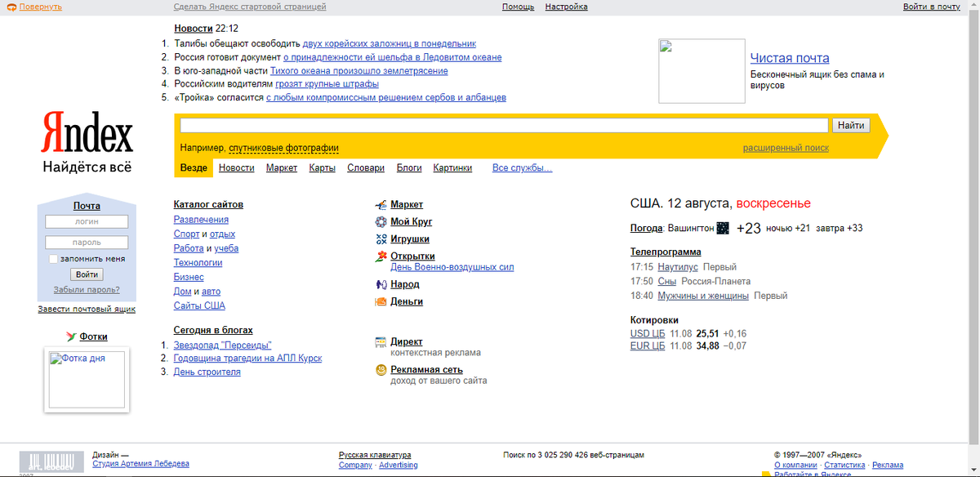Focus the main search input field
Screen dimensions: 980x477
click(x=505, y=126)
